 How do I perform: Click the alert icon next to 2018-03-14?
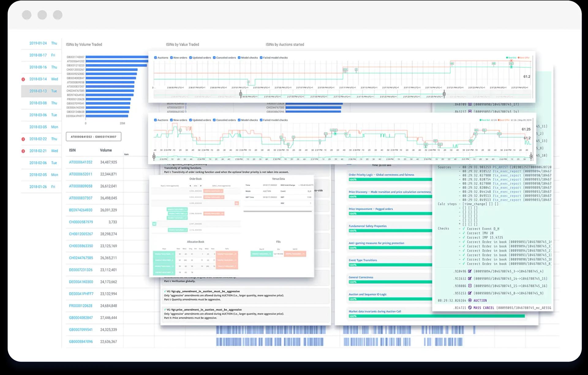24,79
